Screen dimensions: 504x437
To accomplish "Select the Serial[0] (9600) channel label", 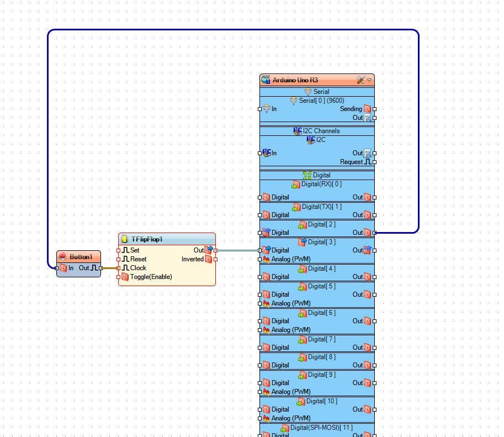I will coord(321,101).
